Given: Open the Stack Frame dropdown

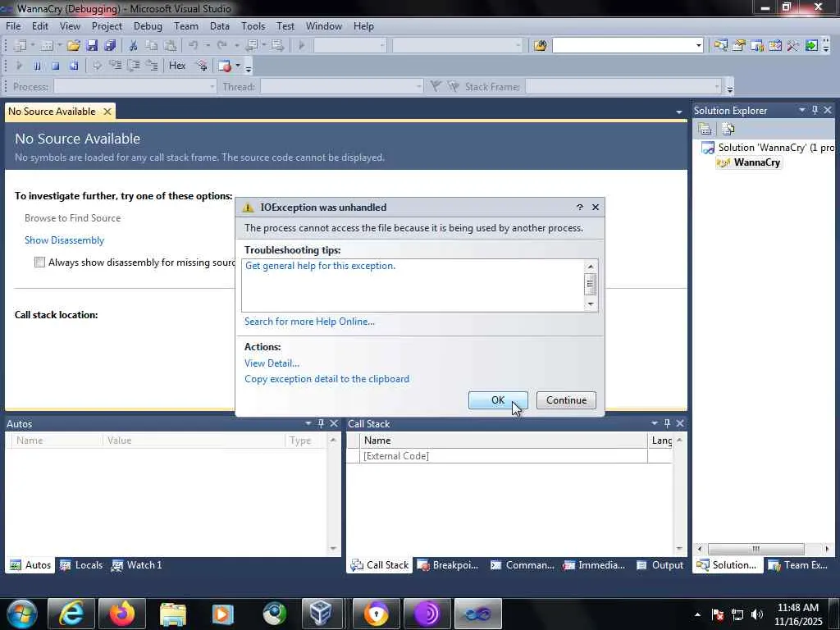Looking at the screenshot, I should click(717, 86).
